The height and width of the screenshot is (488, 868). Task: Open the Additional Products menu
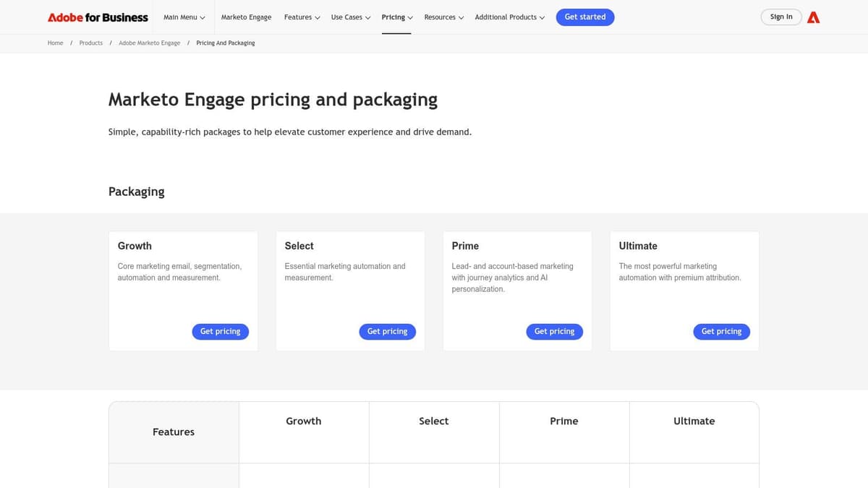click(x=509, y=17)
